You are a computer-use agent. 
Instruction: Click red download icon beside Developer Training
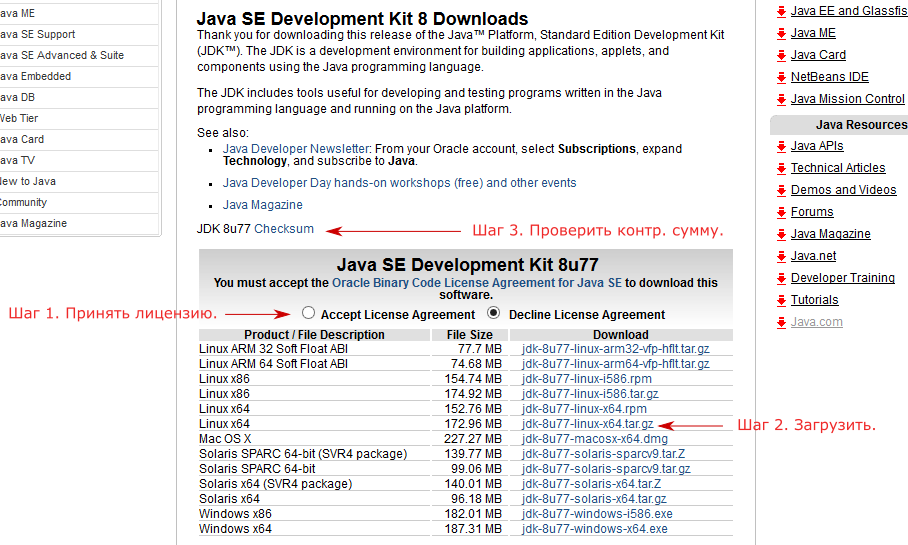[x=781, y=279]
